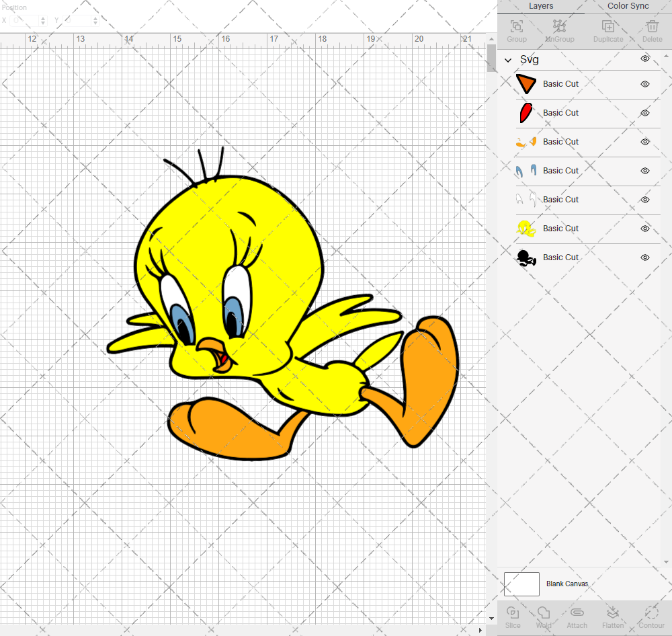Select the orange feet layer thumbnail

(x=526, y=142)
